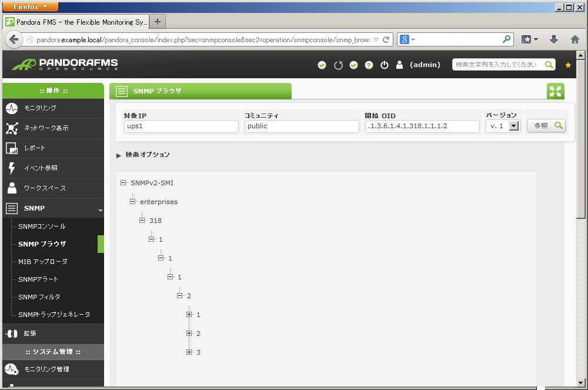Open SNMPアラート menu item
The height and width of the screenshot is (390, 588).
(38, 279)
